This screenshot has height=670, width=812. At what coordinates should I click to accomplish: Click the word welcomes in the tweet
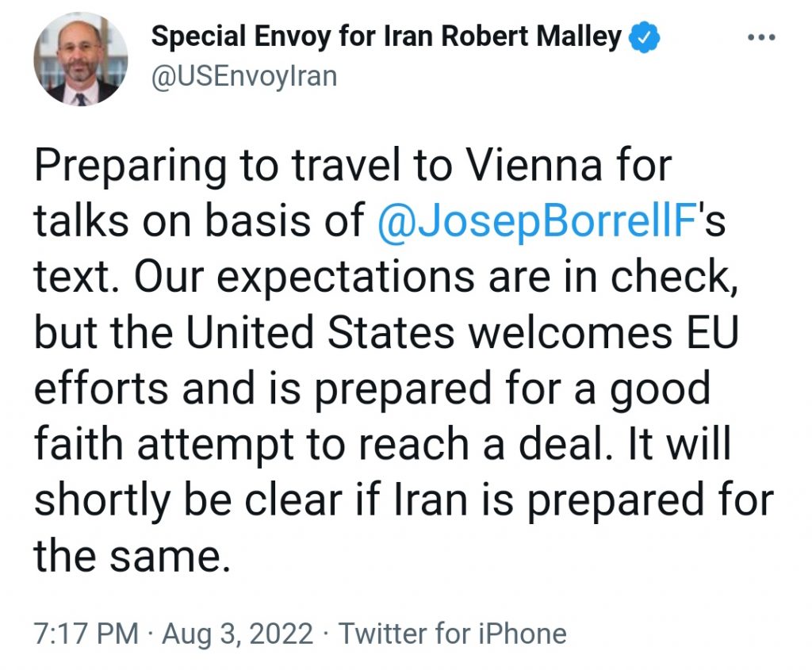pos(571,332)
